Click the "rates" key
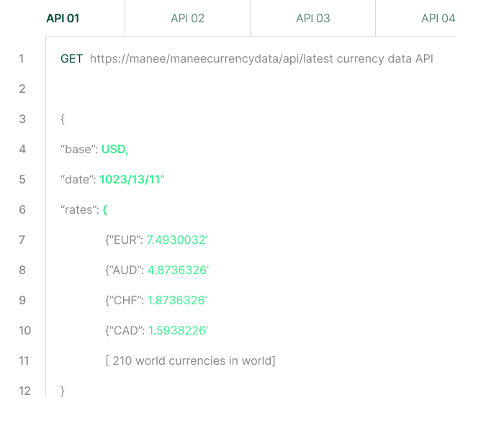Image resolution: width=504 pixels, height=446 pixels. pos(80,210)
